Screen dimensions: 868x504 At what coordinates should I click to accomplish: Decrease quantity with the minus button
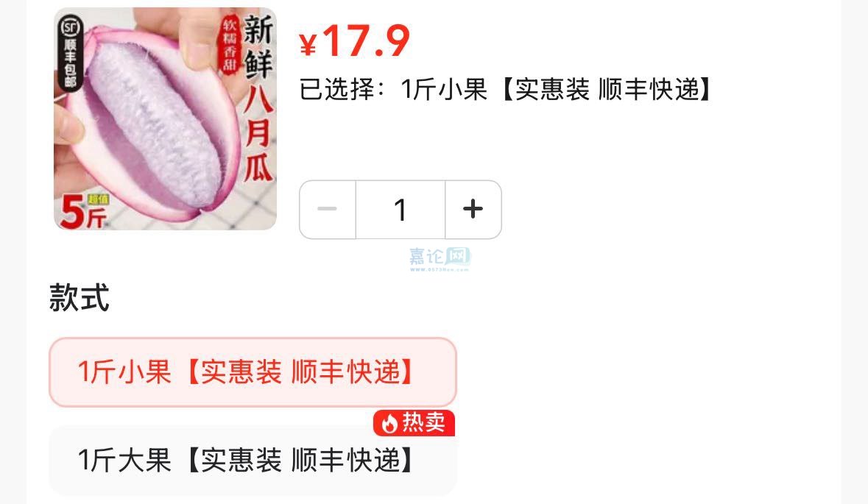327,210
